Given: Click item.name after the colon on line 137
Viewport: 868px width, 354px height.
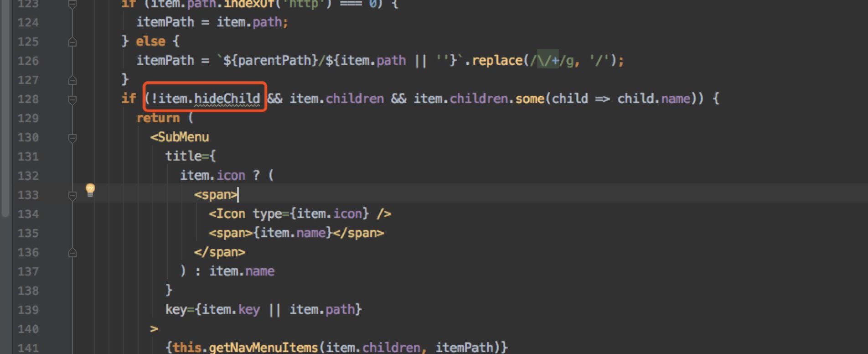Looking at the screenshot, I should coord(242,271).
